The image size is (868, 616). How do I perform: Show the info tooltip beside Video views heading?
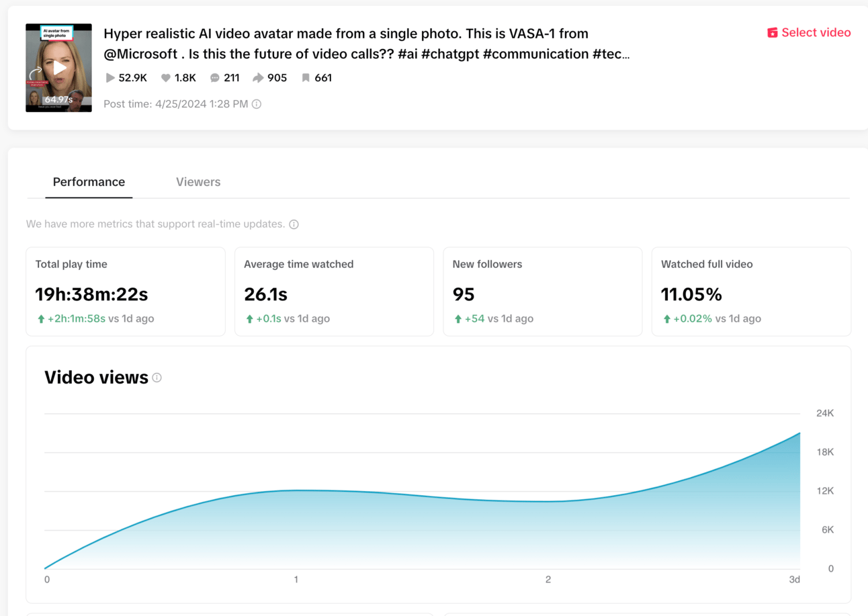(x=157, y=378)
